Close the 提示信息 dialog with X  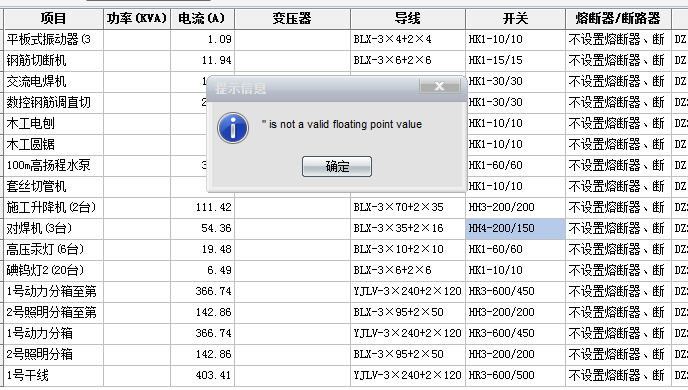pos(440,86)
